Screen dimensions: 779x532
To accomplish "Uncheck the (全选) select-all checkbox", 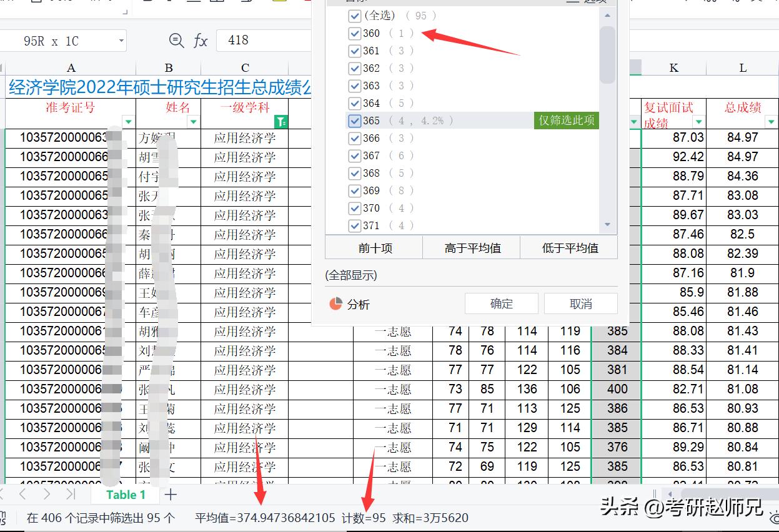I will (x=355, y=16).
